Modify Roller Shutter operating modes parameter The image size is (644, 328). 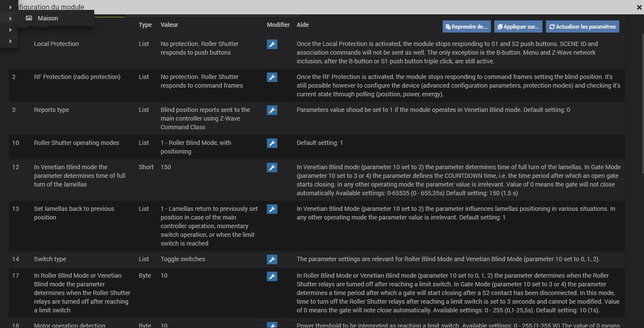click(272, 143)
